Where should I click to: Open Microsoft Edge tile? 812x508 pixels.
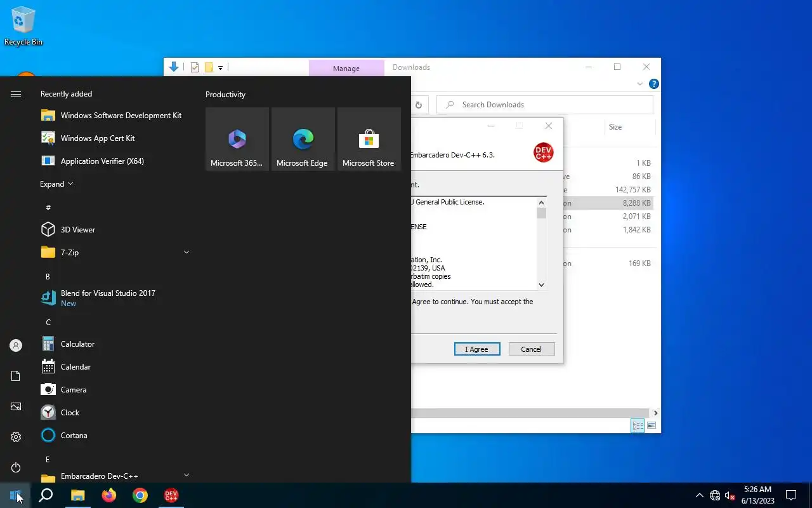coord(303,139)
